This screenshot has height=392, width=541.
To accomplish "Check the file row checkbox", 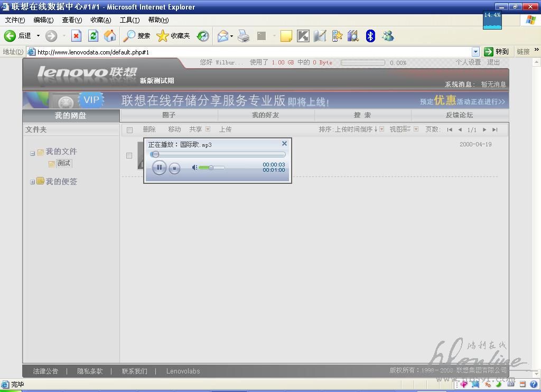I will pyautogui.click(x=129, y=155).
